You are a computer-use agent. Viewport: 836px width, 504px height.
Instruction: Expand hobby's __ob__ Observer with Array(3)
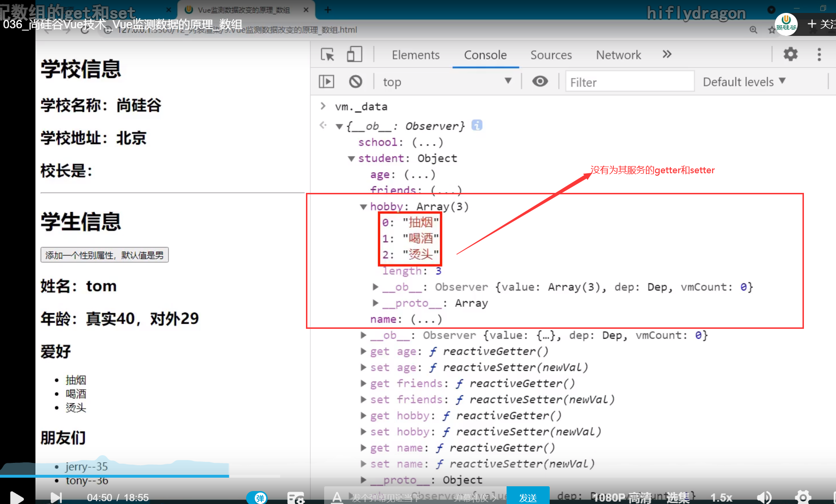point(376,287)
